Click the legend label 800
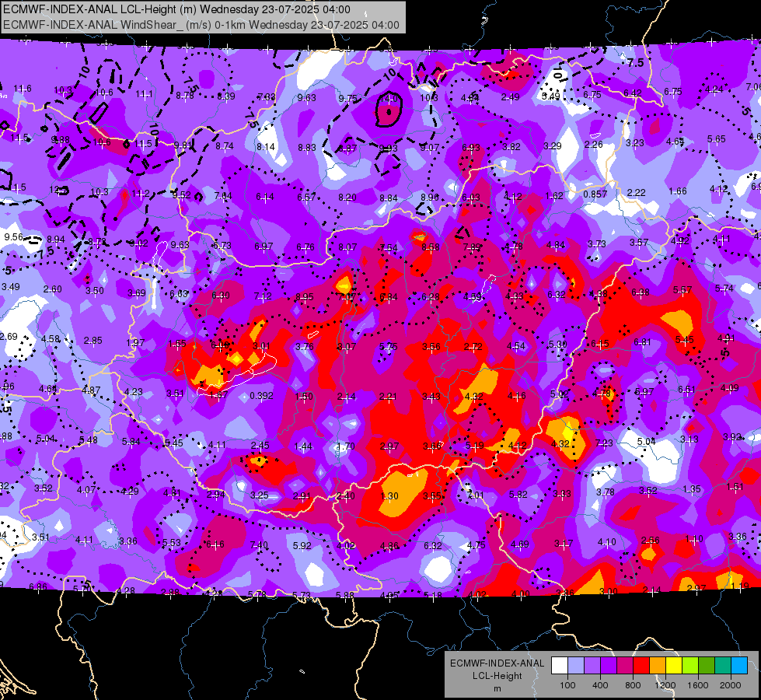 point(633,685)
